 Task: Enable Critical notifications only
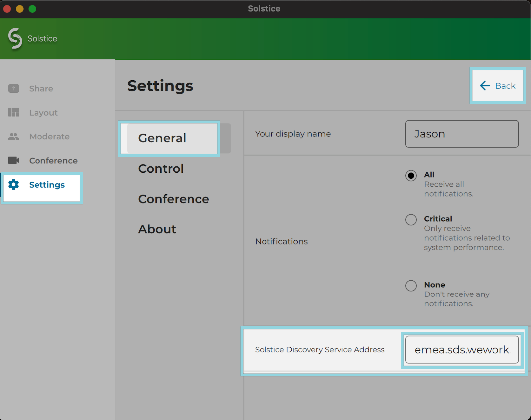(411, 219)
